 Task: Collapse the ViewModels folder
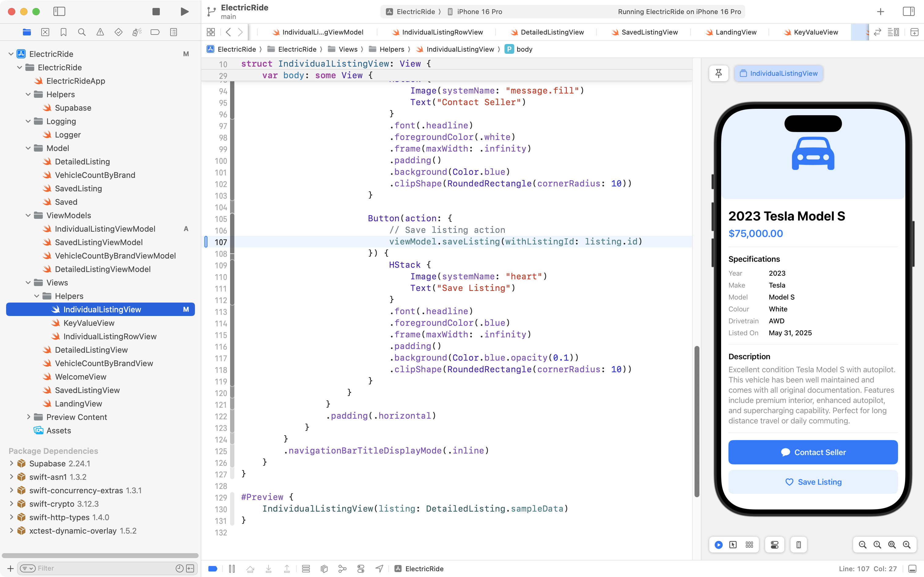(28, 216)
